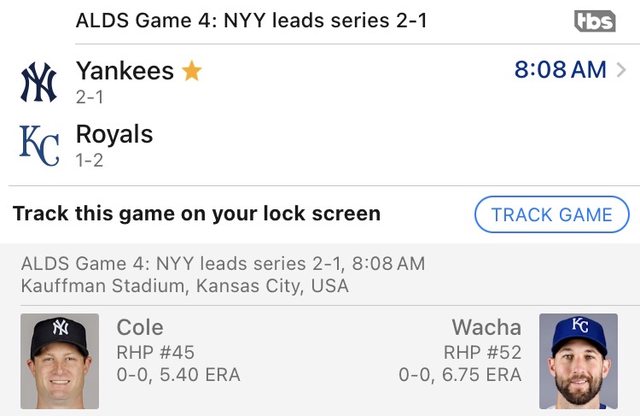Tap "Track this game on your lock screen" text

tap(196, 214)
